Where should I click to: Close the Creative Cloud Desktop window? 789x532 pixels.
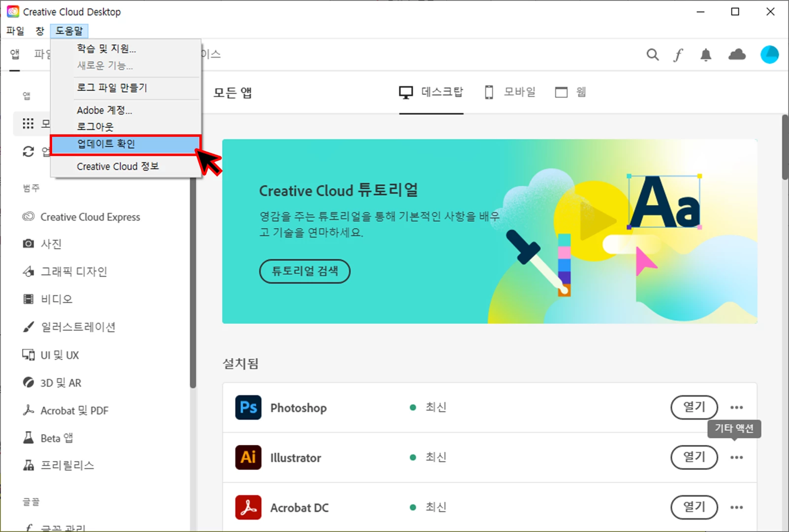coord(770,12)
